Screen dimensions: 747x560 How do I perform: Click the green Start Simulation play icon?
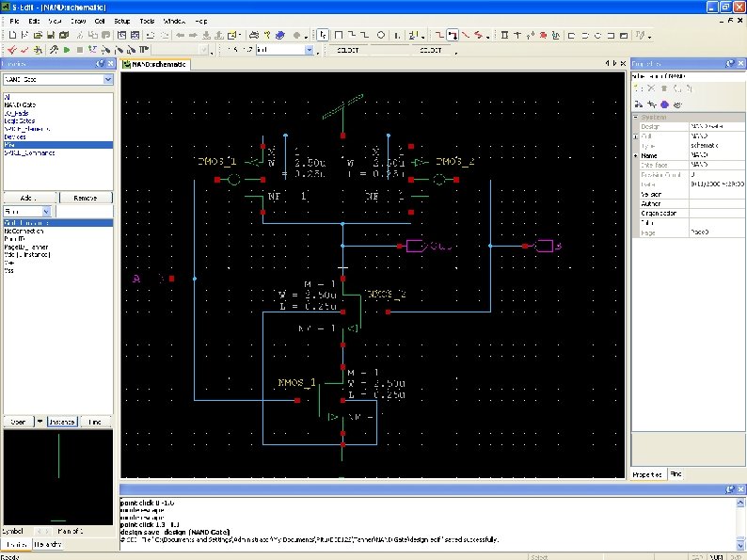coord(67,49)
